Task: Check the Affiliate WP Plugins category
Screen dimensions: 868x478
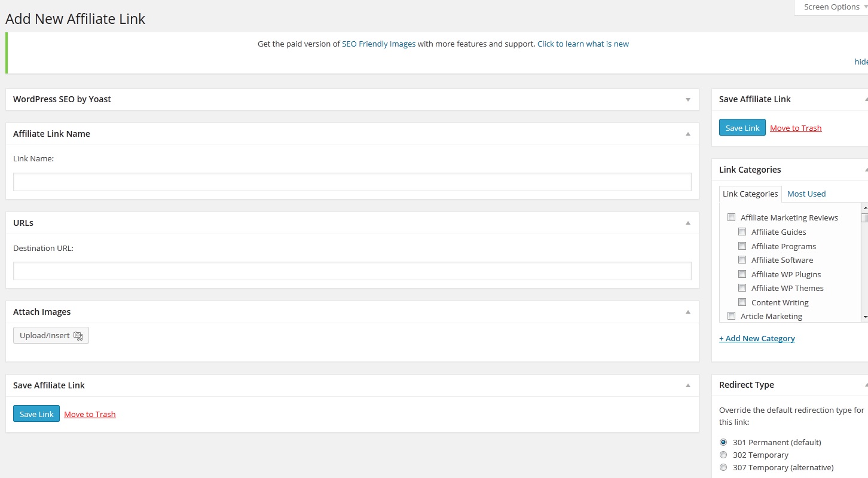Action: 742,274
